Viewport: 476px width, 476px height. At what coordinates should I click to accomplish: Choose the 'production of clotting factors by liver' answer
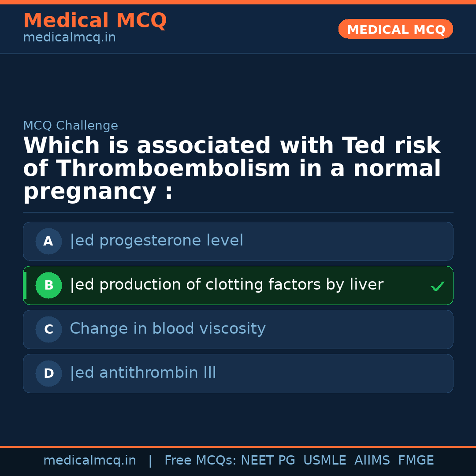tap(227, 285)
